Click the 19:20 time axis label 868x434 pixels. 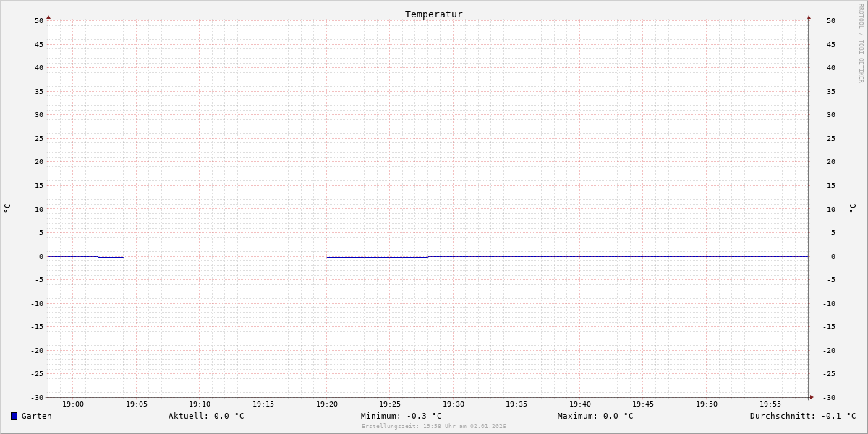pyautogui.click(x=327, y=404)
